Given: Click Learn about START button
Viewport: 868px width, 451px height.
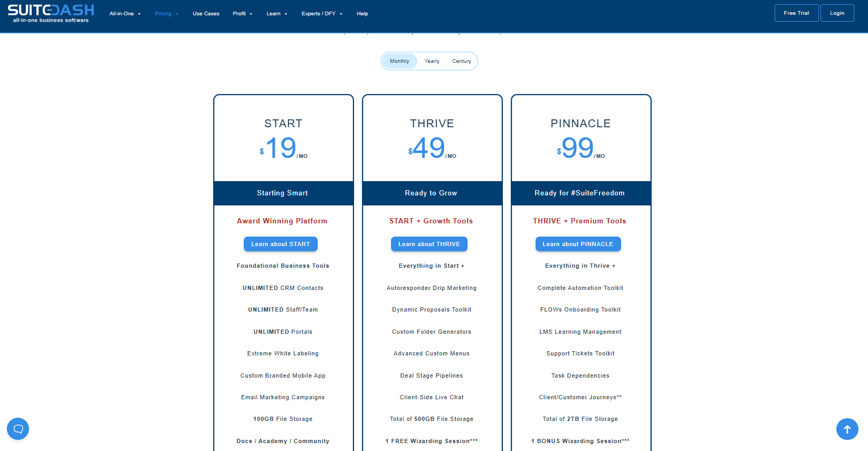Looking at the screenshot, I should 280,244.
